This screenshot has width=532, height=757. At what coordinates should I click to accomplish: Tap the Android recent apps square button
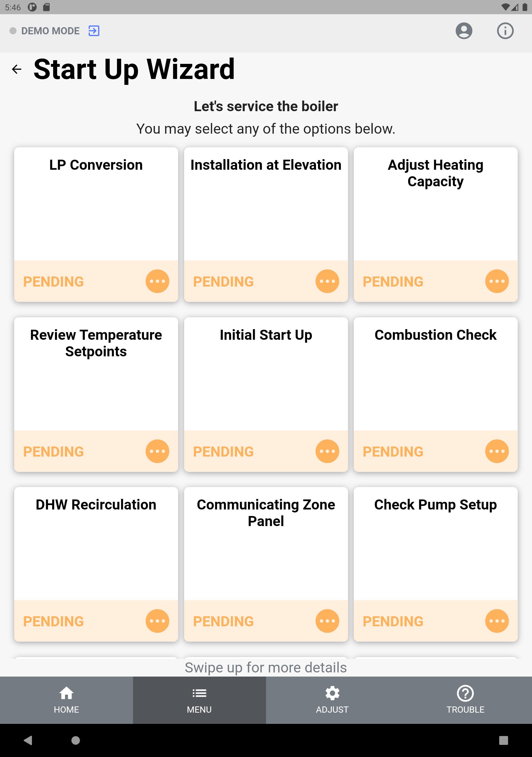[x=503, y=740]
